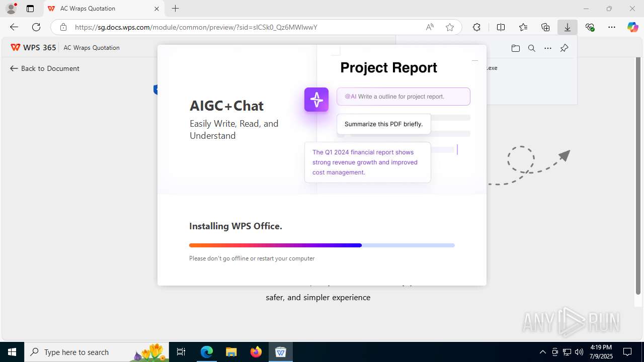Expand the hidden system tray icons chevron
This screenshot has width=644, height=362.
(542, 352)
